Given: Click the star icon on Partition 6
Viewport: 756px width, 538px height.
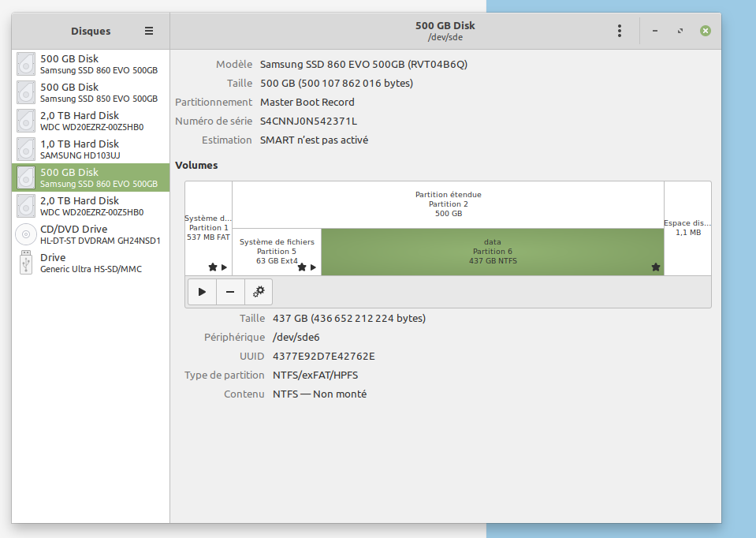Looking at the screenshot, I should coord(656,267).
